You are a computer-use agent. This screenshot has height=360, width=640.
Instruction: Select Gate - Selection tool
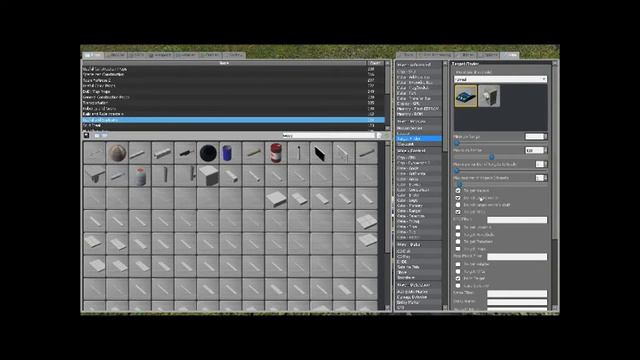point(419,216)
